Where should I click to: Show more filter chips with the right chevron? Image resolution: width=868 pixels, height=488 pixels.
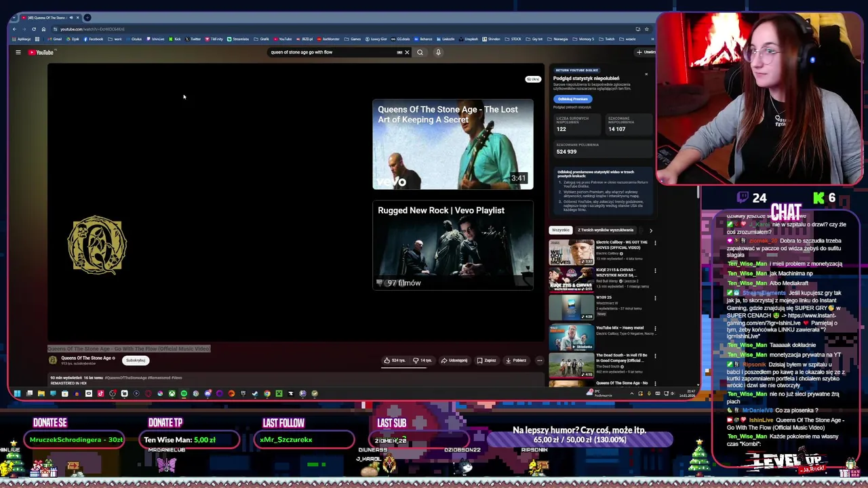click(651, 230)
